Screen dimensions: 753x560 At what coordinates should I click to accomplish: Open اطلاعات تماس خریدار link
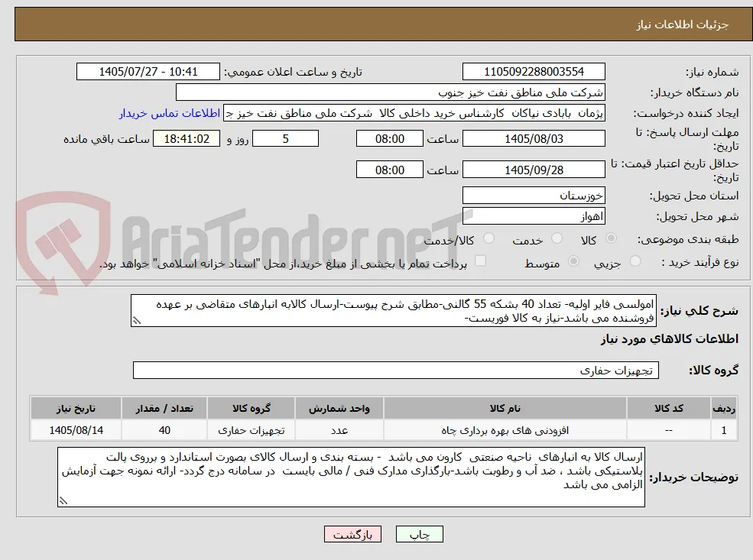tap(170, 113)
